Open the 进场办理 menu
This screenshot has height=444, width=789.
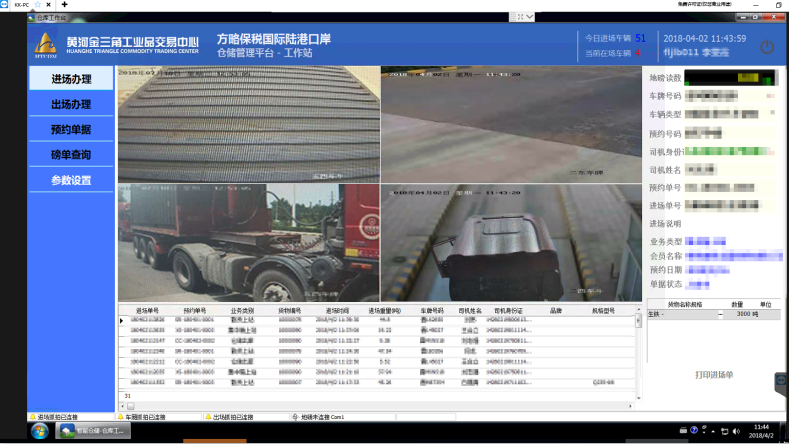(71, 78)
